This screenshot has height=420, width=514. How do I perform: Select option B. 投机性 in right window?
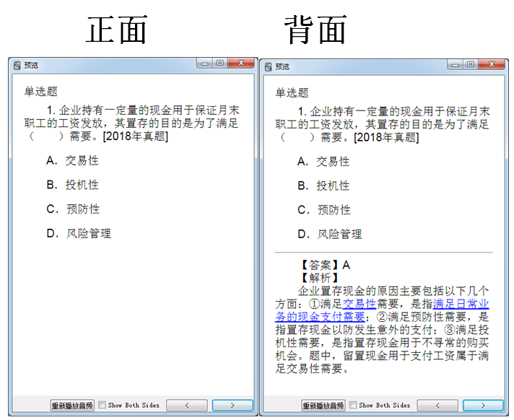click(x=323, y=185)
